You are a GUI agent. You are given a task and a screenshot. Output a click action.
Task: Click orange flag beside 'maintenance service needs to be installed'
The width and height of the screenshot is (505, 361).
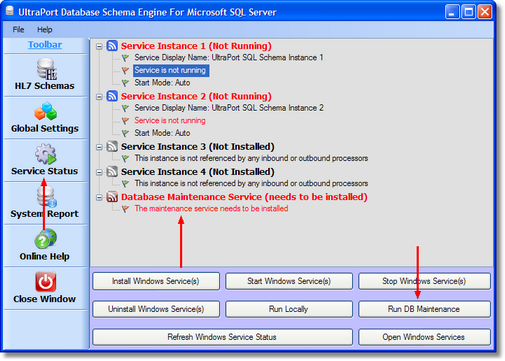click(125, 209)
